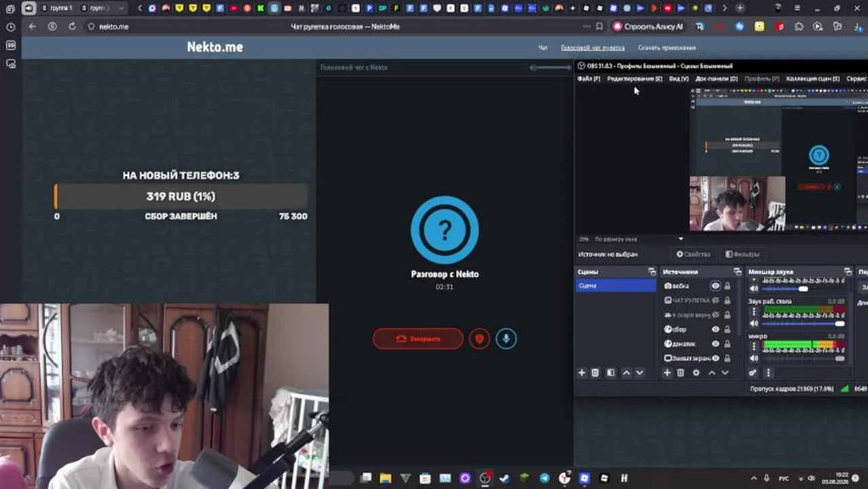Toggle the lock on the 'вебка' source
The image size is (868, 489).
coord(727,286)
